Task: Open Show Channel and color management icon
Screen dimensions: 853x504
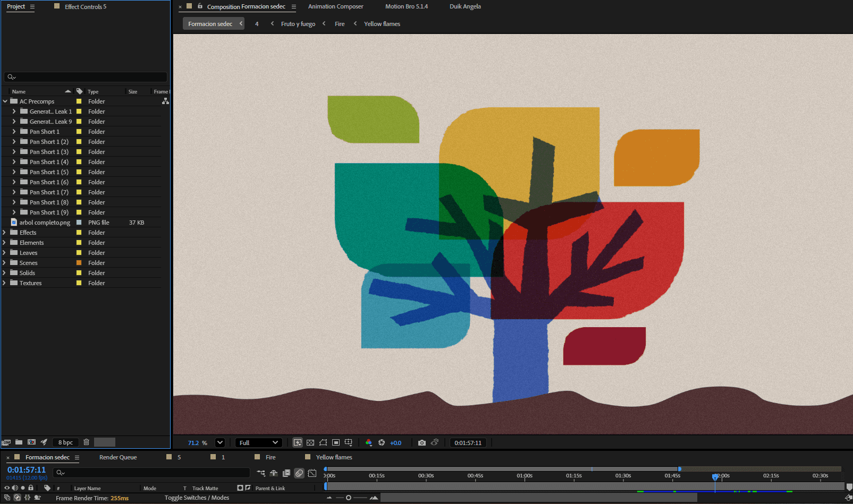Action: tap(369, 442)
